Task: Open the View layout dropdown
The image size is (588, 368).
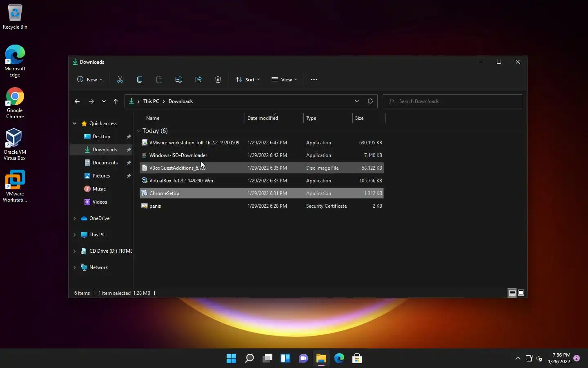Action: [285, 80]
